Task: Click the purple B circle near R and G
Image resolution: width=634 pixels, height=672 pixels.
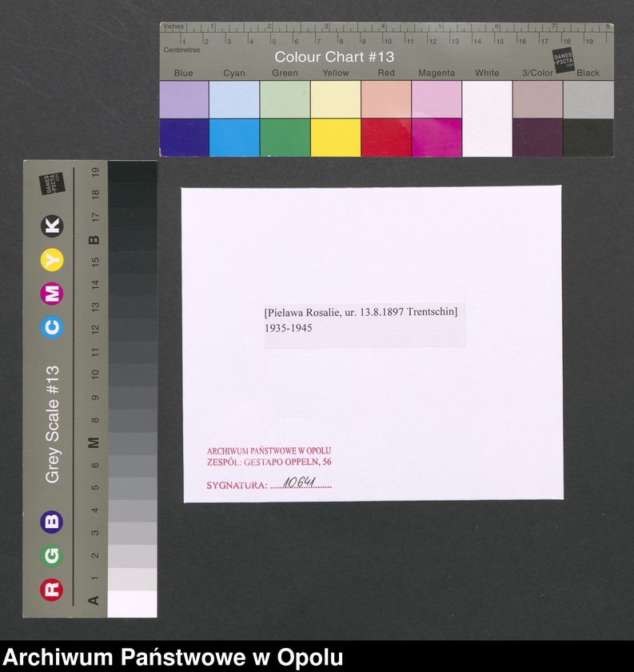Action: pyautogui.click(x=52, y=522)
